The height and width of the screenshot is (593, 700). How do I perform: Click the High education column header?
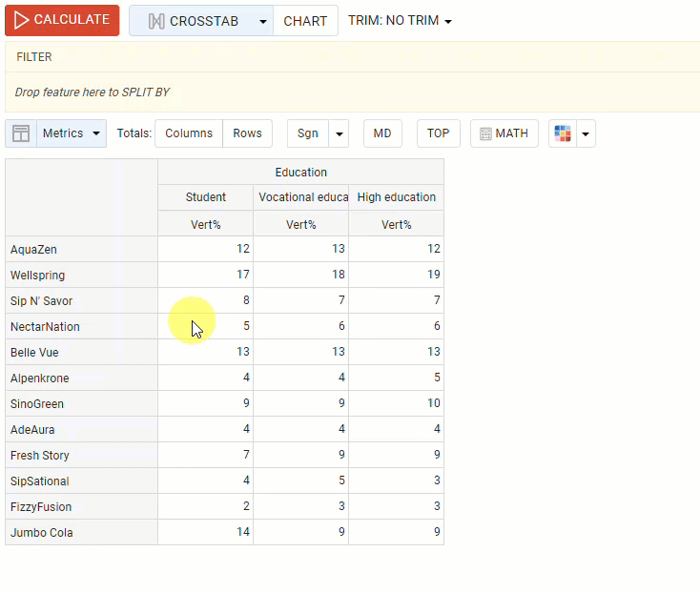pyautogui.click(x=396, y=197)
